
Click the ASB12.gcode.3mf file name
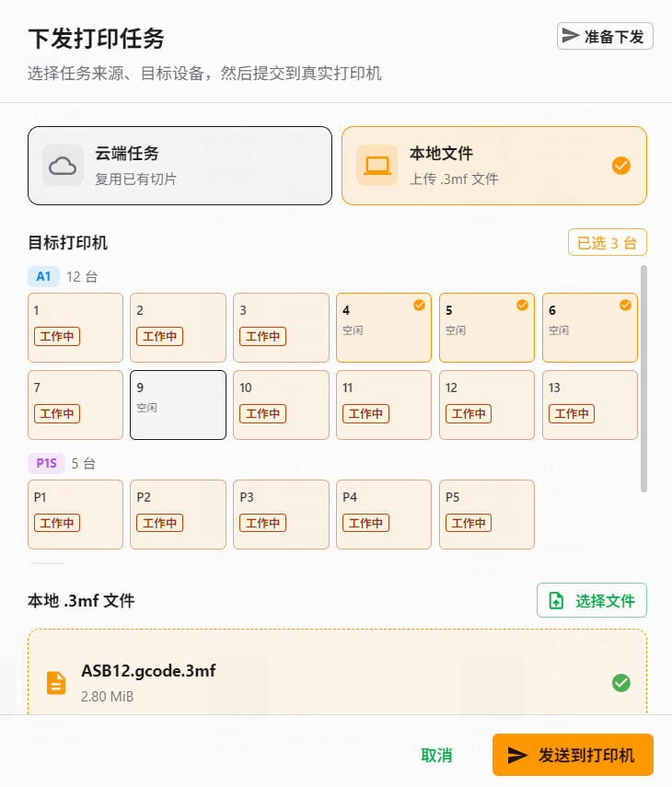[148, 670]
